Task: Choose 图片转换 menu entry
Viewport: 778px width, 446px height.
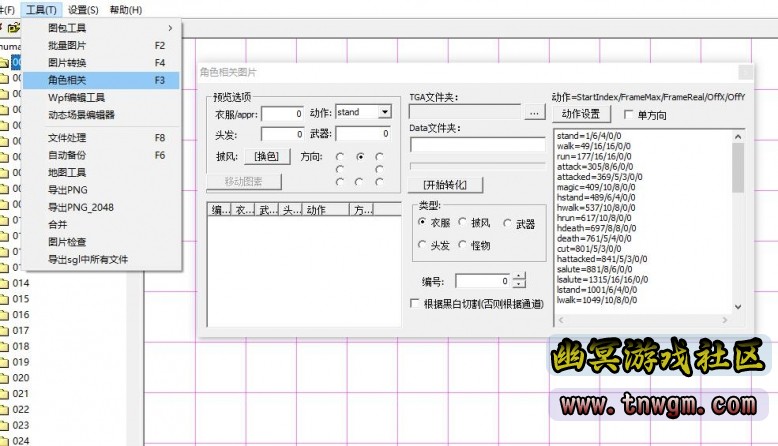Action: (x=101, y=63)
